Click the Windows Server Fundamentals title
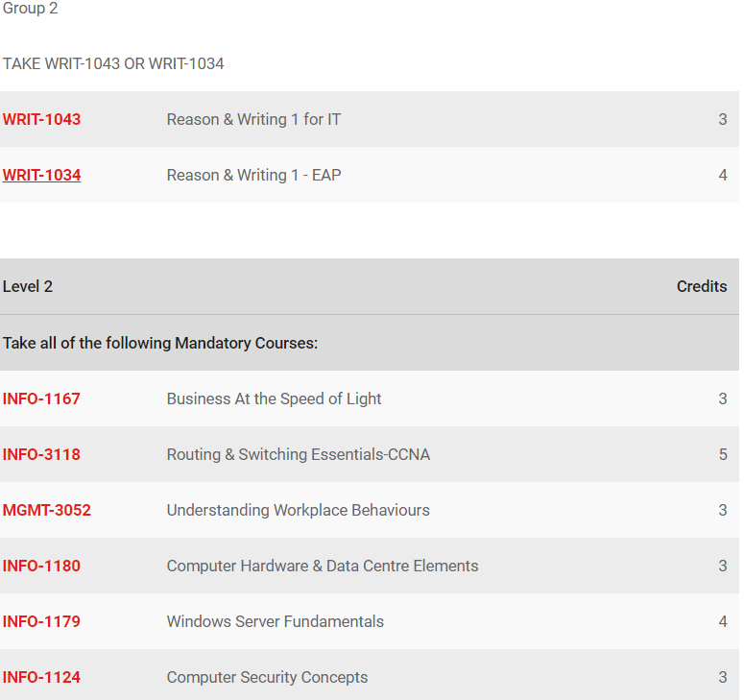The height and width of the screenshot is (700, 744). [276, 621]
